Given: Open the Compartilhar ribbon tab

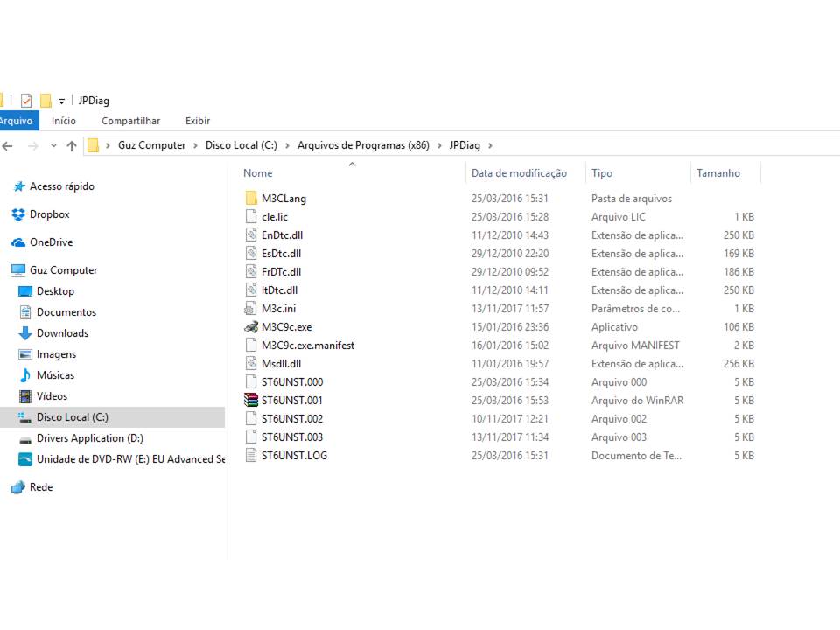Looking at the screenshot, I should (130, 121).
